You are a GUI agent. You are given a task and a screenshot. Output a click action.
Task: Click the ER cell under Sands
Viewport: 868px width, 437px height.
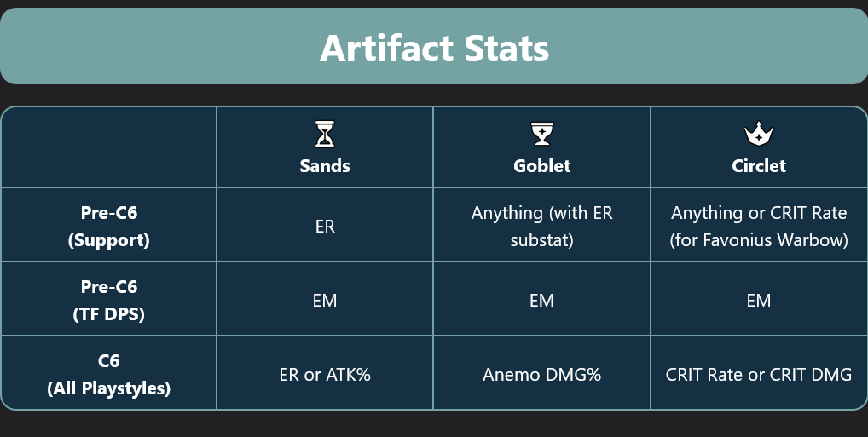(325, 226)
